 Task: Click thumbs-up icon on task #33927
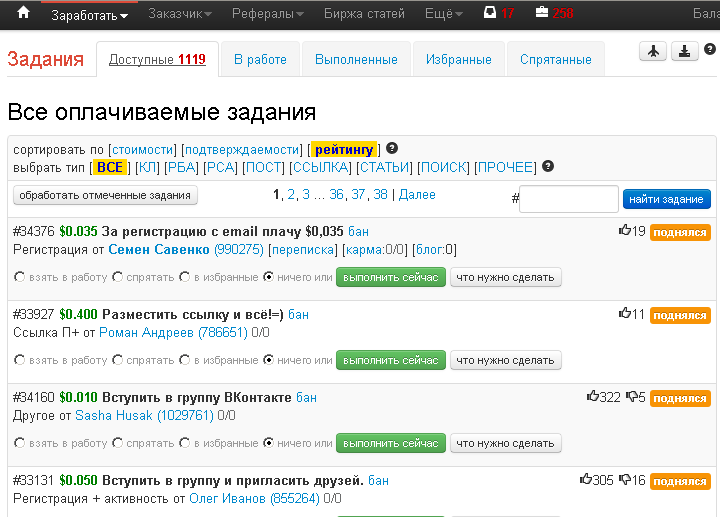point(624,313)
